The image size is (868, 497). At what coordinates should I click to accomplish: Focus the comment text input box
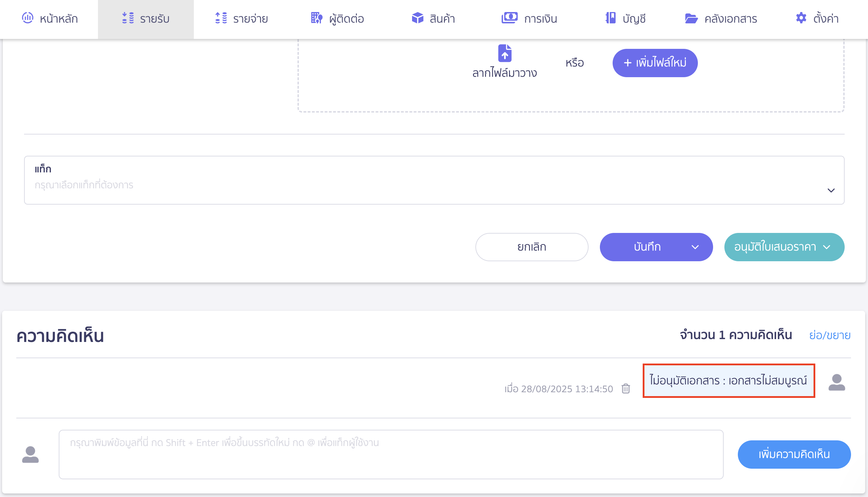(x=391, y=455)
